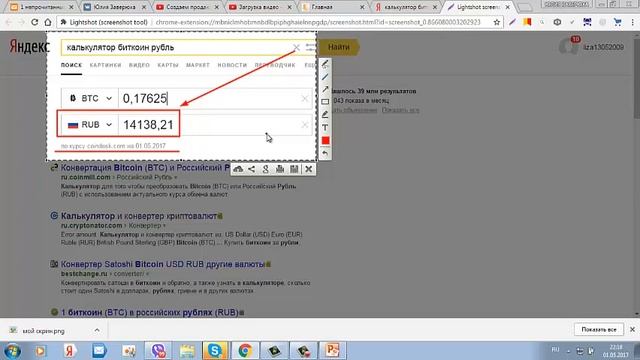
Task: Reload the page in browser toolbar
Action: click(x=35, y=22)
